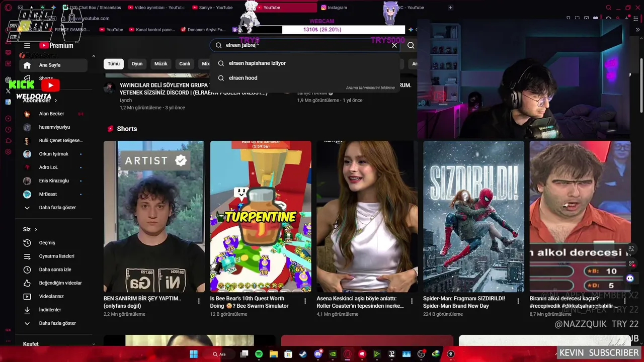Expand the 'Siz' section chevron
The height and width of the screenshot is (362, 644).
click(36, 230)
